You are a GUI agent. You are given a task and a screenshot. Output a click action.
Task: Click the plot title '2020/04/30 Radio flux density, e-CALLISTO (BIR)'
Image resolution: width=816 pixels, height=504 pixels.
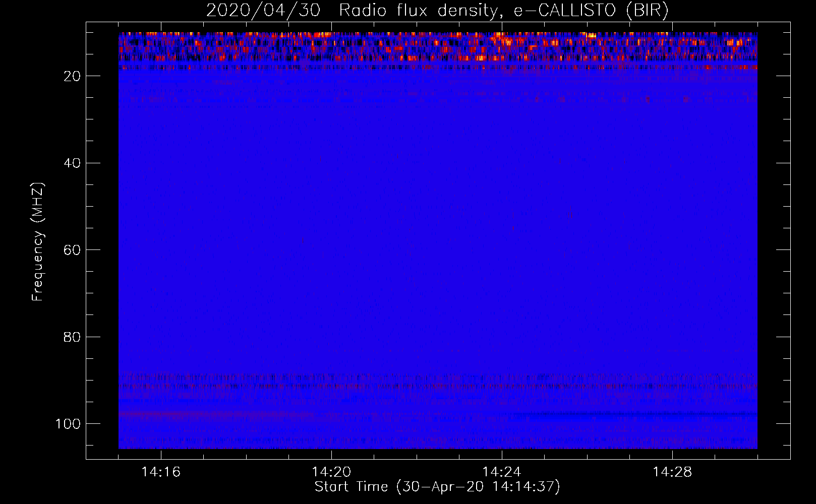coord(437,11)
